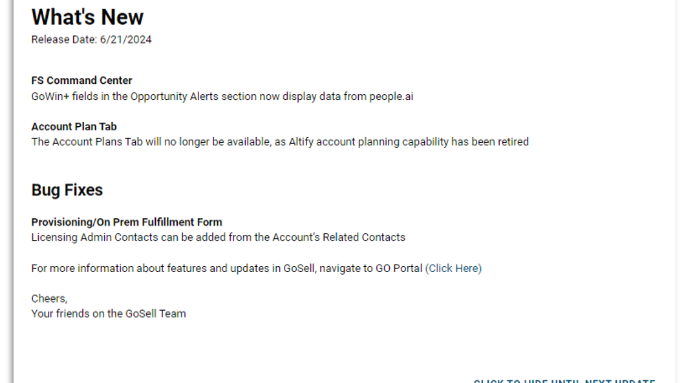The height and width of the screenshot is (383, 682).
Task: Click the 'Account Plan Tab' section title
Action: click(x=74, y=127)
